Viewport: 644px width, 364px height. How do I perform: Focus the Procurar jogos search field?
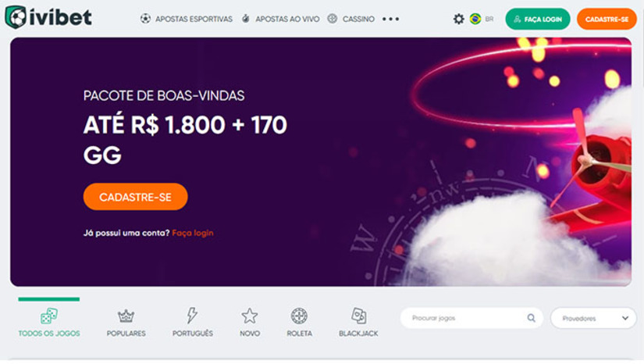pos(471,318)
